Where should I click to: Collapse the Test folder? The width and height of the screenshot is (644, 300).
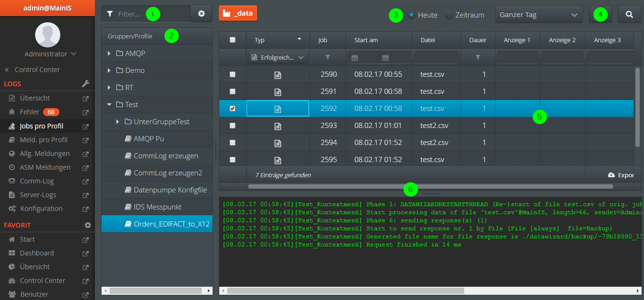pos(110,105)
